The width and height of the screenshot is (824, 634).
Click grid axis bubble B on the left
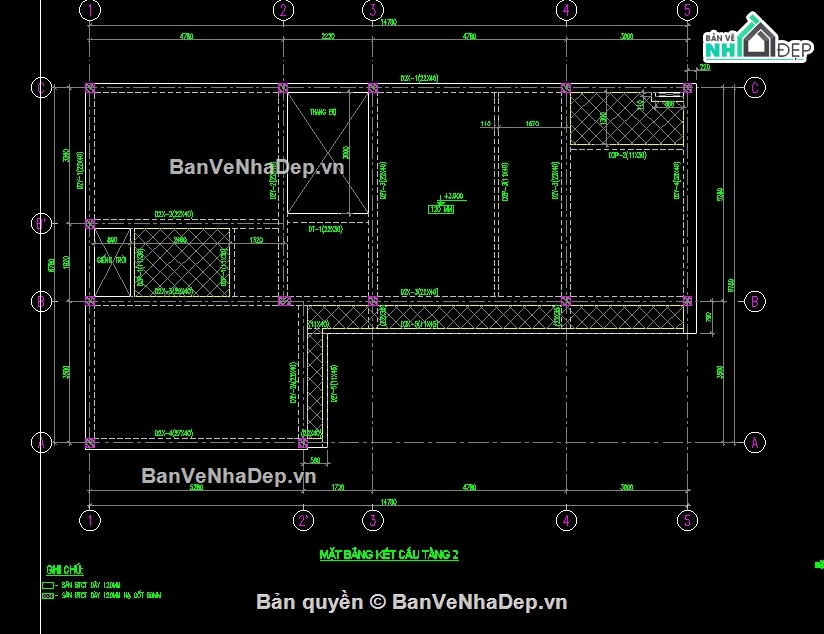click(42, 302)
